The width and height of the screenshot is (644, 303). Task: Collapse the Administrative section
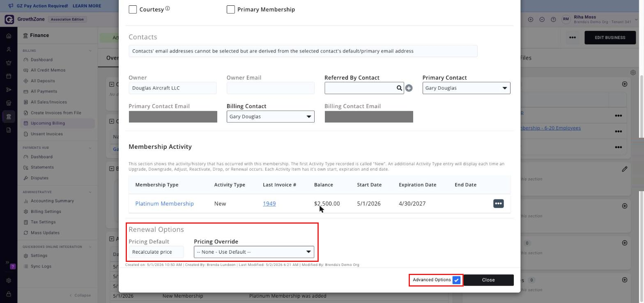point(90,192)
